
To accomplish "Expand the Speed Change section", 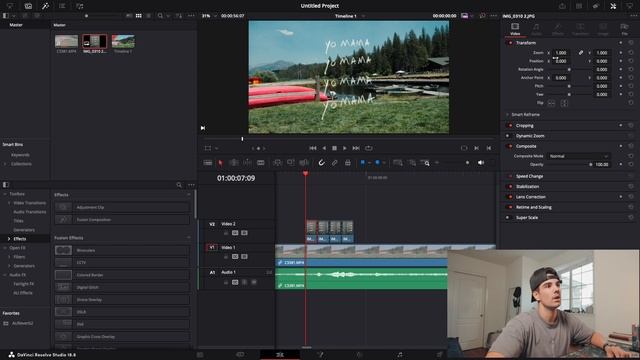I will pyautogui.click(x=529, y=176).
